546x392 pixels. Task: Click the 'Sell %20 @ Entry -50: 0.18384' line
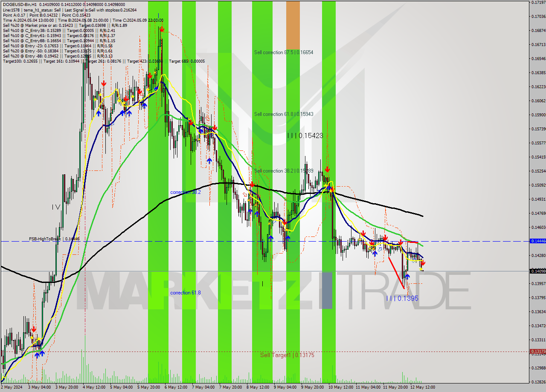click(58, 51)
